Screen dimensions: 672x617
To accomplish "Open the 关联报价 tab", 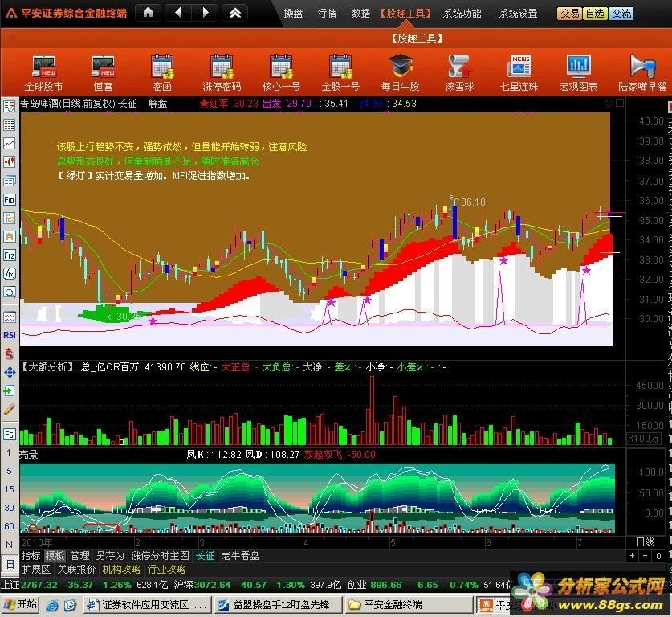I will 76,570.
